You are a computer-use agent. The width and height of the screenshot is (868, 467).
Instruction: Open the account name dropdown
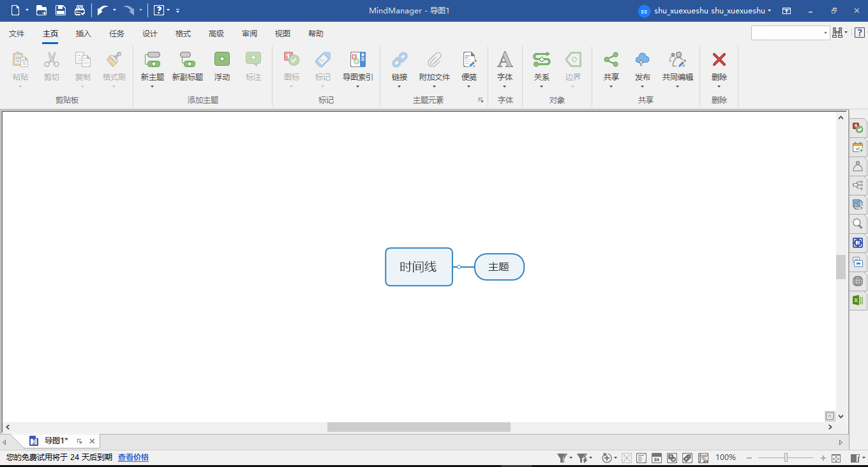coord(713,11)
